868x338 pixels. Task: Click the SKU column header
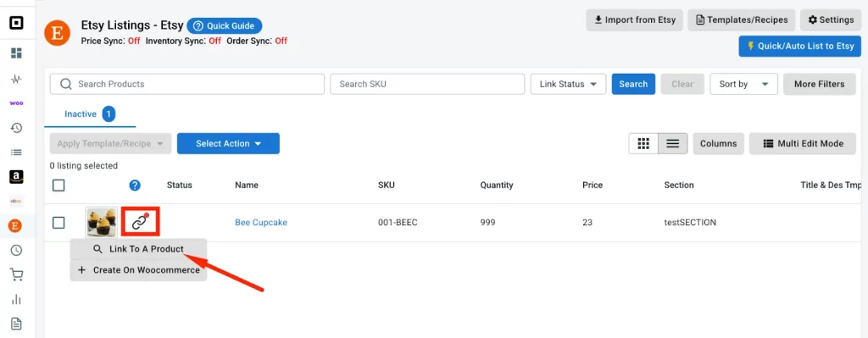pos(387,186)
